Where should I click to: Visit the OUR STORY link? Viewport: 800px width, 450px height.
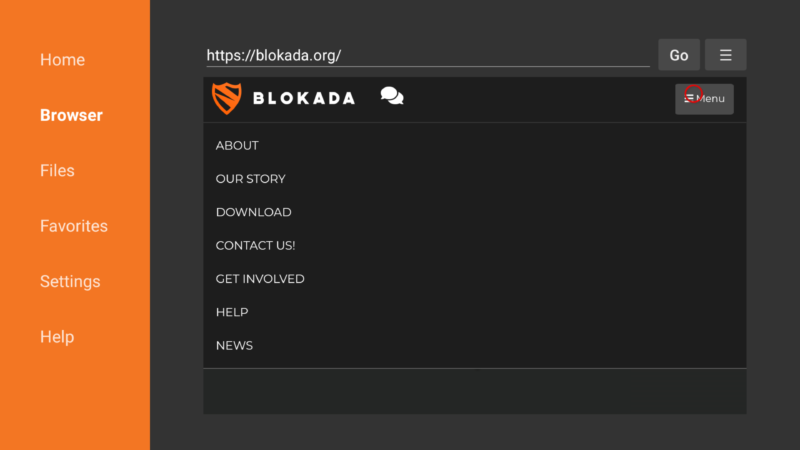pos(251,179)
